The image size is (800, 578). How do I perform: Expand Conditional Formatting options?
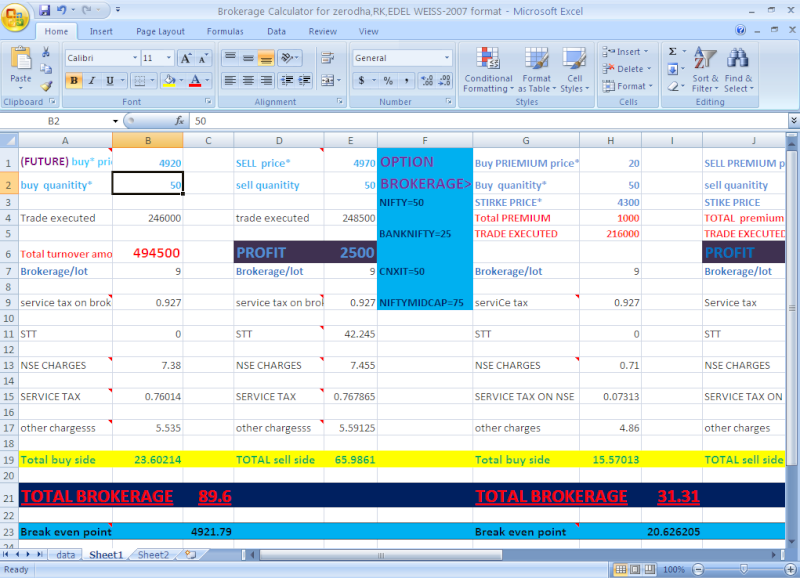pyautogui.click(x=488, y=70)
